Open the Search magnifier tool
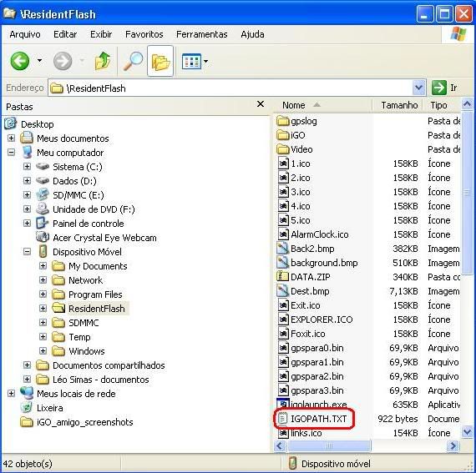This screenshot has width=476, height=473. 133,61
